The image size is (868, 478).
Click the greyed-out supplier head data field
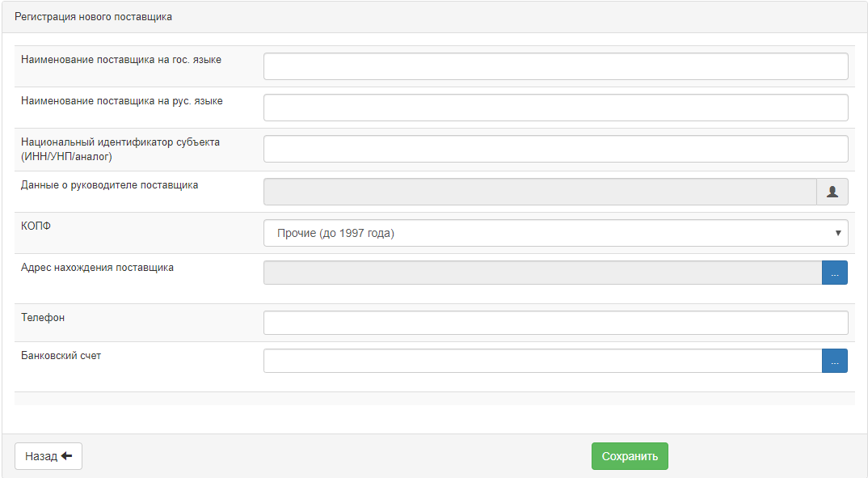(x=540, y=192)
